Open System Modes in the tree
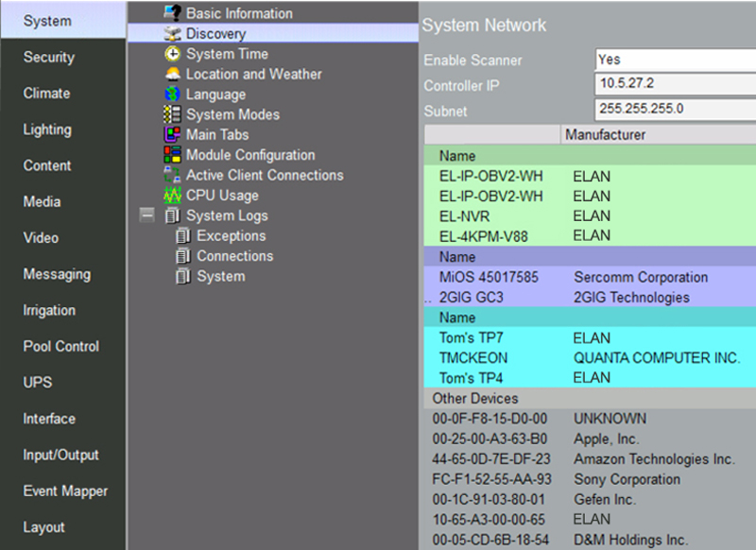Image resolution: width=756 pixels, height=550 pixels. (232, 114)
